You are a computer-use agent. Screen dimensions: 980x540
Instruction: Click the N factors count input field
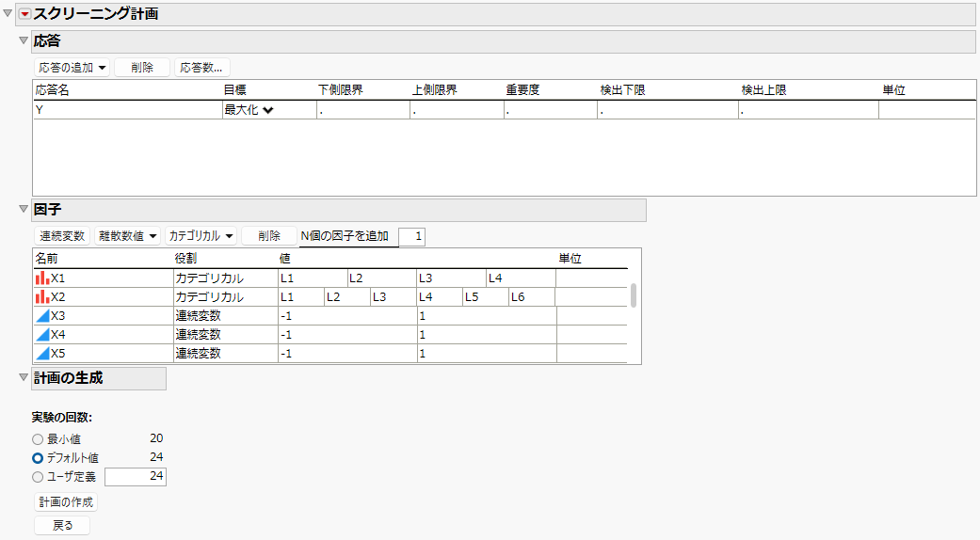412,236
